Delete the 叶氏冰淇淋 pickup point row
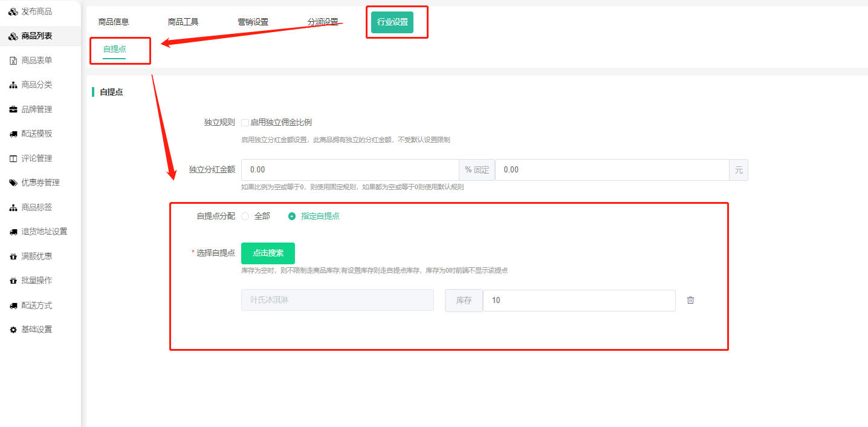 point(690,300)
